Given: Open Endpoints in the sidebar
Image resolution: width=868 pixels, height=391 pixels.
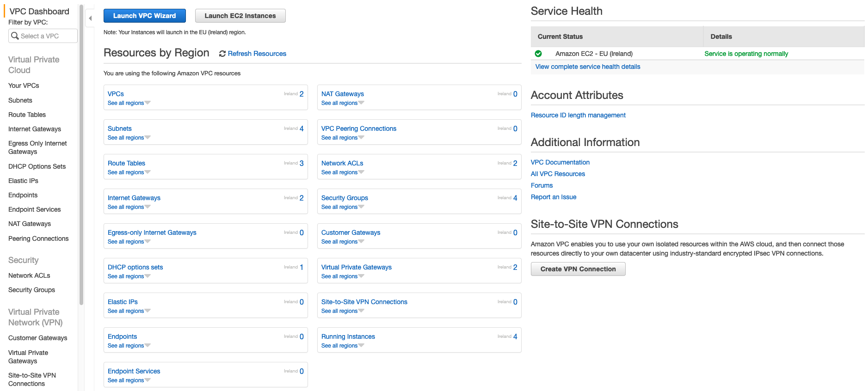Looking at the screenshot, I should coord(23,195).
